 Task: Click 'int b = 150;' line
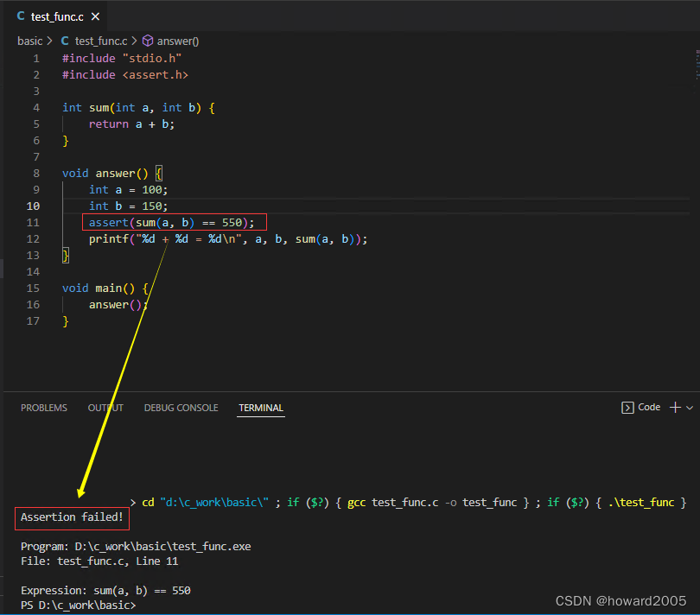128,206
